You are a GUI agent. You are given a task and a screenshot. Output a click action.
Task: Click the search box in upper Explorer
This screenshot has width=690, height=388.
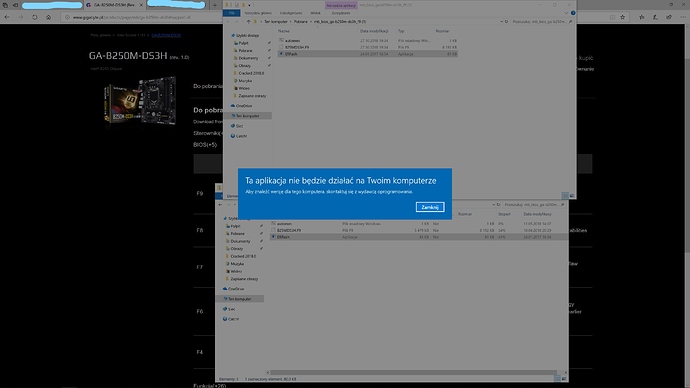542,22
